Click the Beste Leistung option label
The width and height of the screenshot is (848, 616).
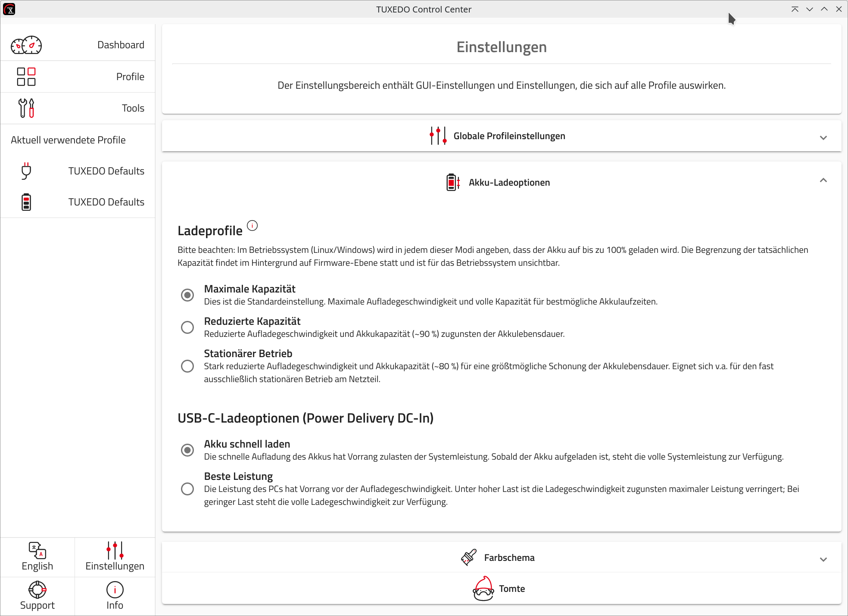point(238,476)
